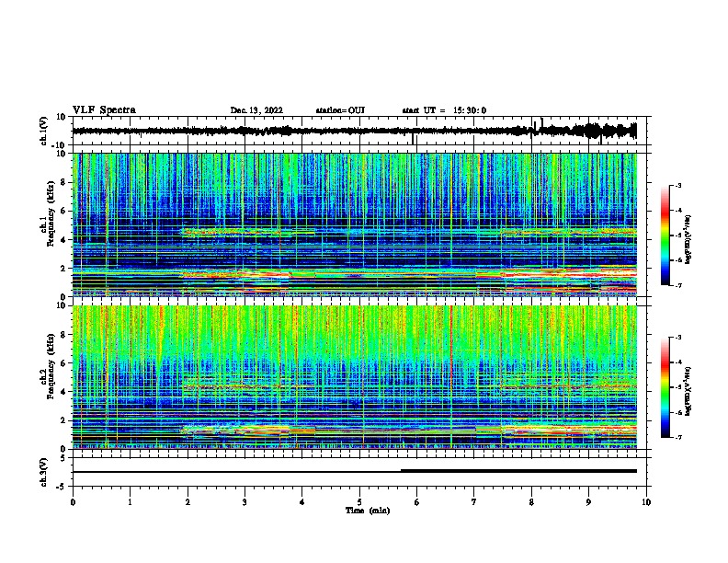Click the ch.1 "Frequency (kHz)" axis label
728x563 pixels.
click(x=50, y=214)
